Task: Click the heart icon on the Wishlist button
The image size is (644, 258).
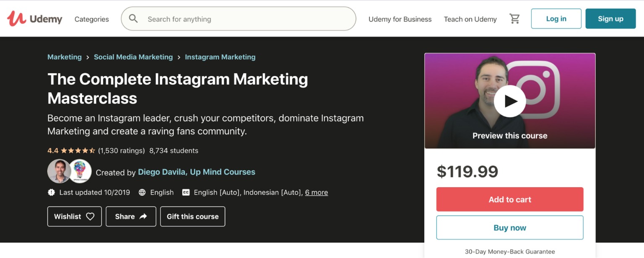Action: tap(90, 216)
